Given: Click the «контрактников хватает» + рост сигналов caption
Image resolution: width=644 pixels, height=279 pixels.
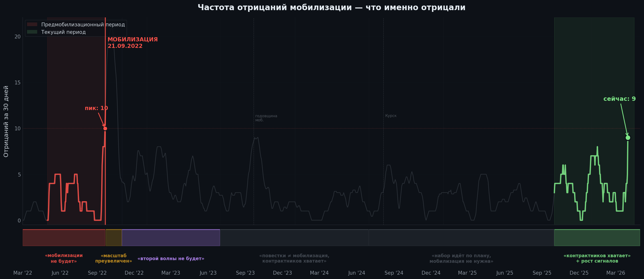Looking at the screenshot, I should point(597,258).
